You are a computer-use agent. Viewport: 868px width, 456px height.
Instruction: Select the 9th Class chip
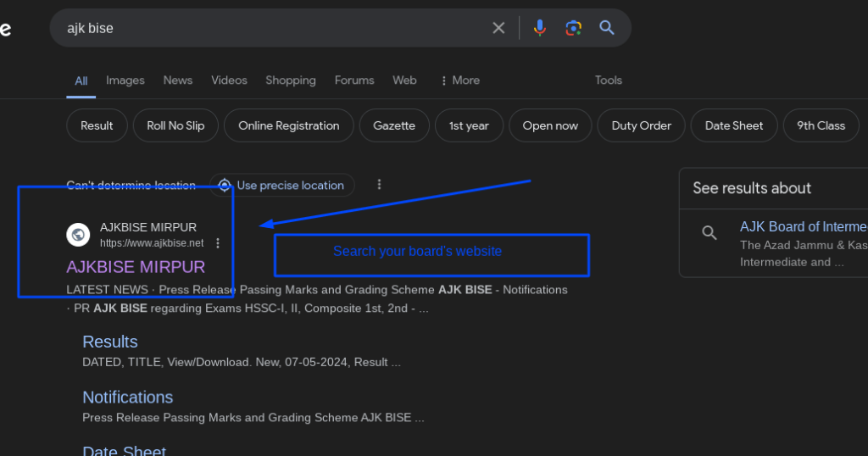(x=821, y=125)
